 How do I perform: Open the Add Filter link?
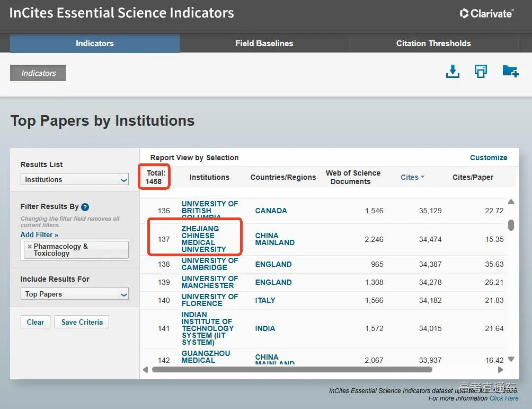click(39, 234)
